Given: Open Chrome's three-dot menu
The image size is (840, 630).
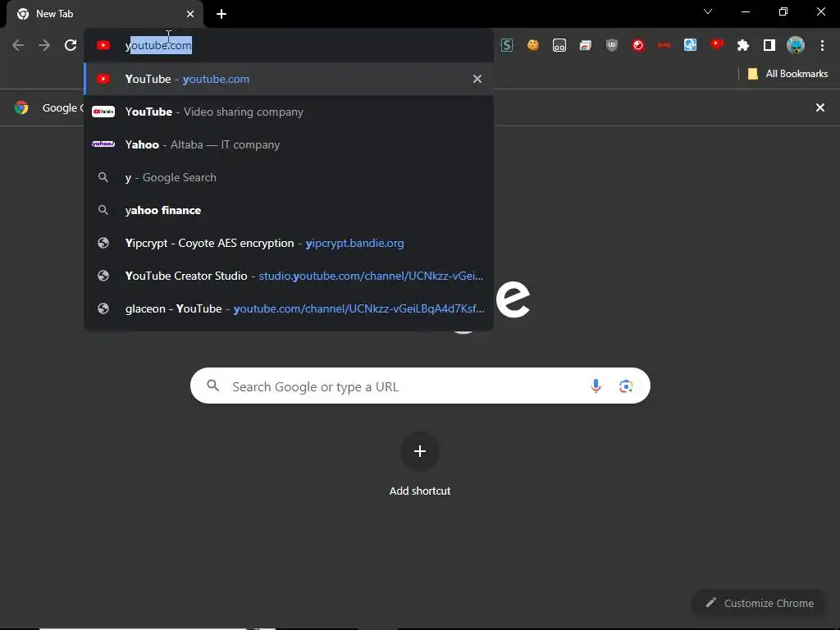Looking at the screenshot, I should coord(822,46).
